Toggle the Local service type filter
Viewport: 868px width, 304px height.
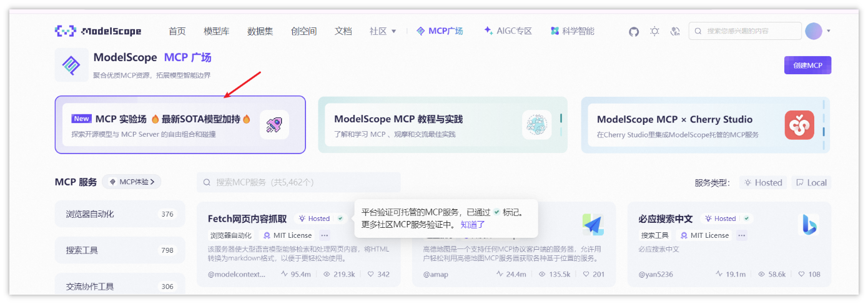tap(811, 183)
